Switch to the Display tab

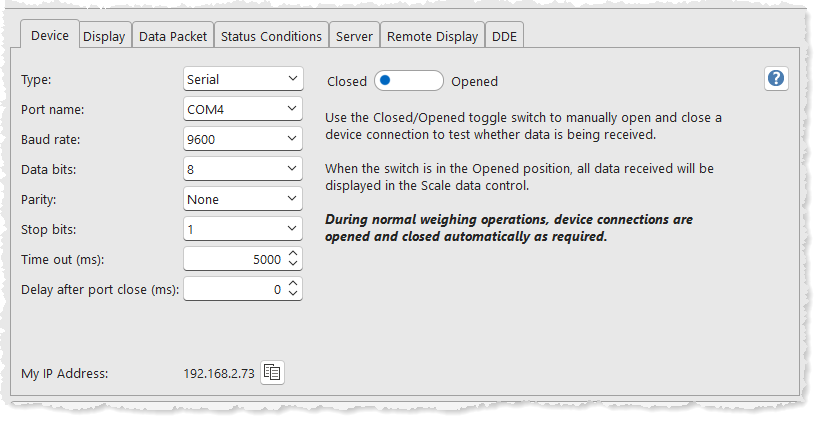pyautogui.click(x=104, y=37)
